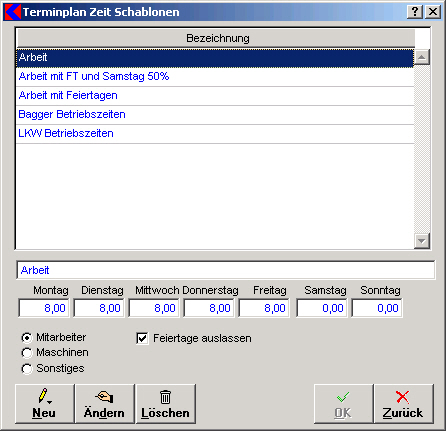Click the Löschen trash can button
Image resolution: width=446 pixels, height=431 pixels.
(x=165, y=404)
